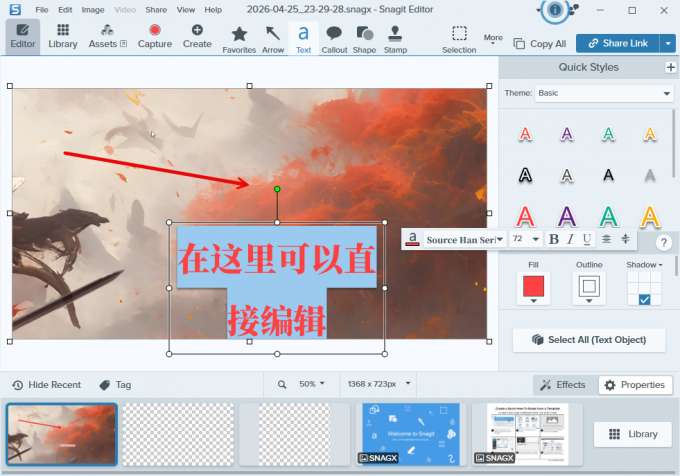
Task: Open the font size 72 dropdown
Action: coord(525,239)
